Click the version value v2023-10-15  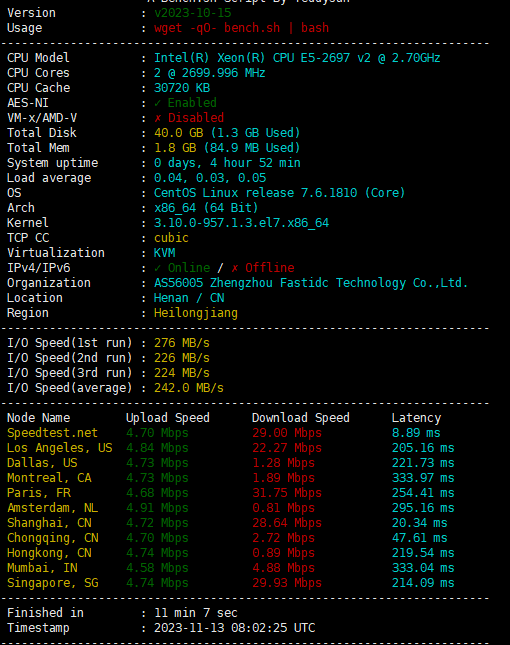click(192, 13)
